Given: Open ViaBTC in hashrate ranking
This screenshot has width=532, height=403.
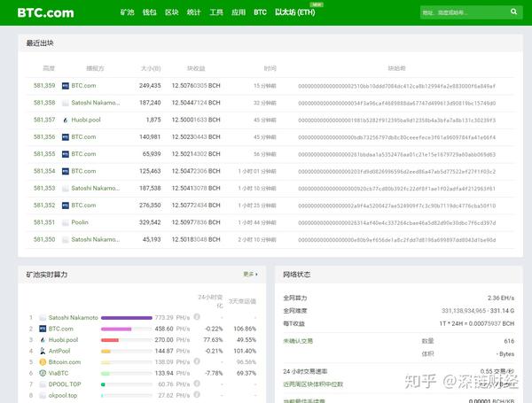Looking at the screenshot, I should (x=59, y=373).
